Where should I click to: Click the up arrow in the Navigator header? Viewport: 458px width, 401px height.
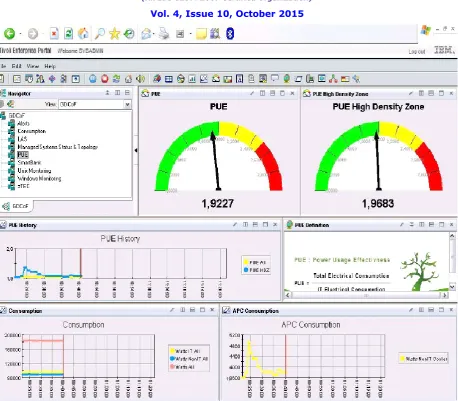(x=107, y=93)
